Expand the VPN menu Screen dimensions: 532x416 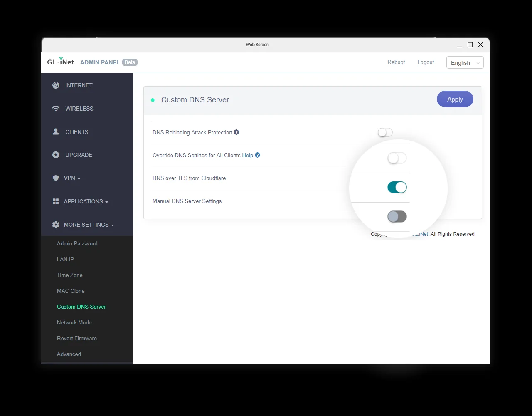72,178
